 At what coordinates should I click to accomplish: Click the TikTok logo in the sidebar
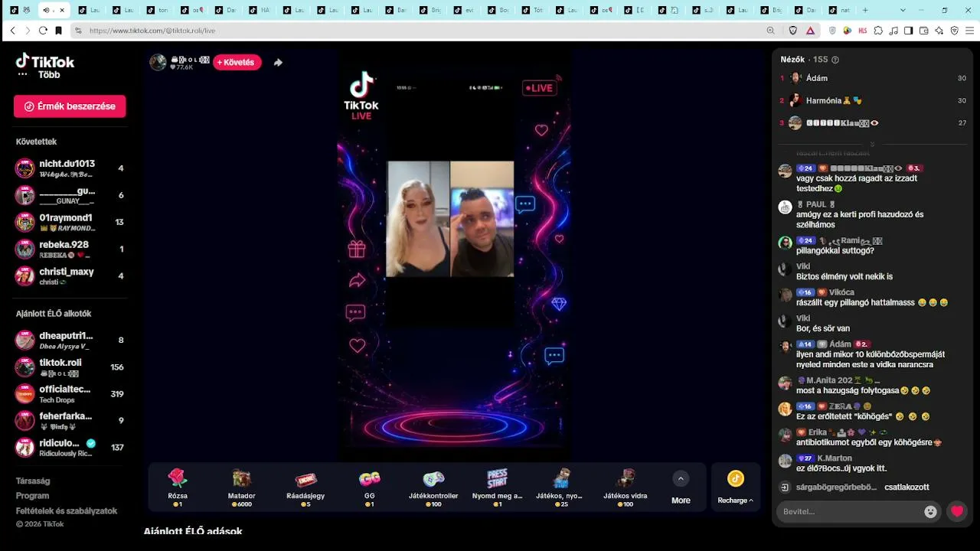tap(45, 61)
